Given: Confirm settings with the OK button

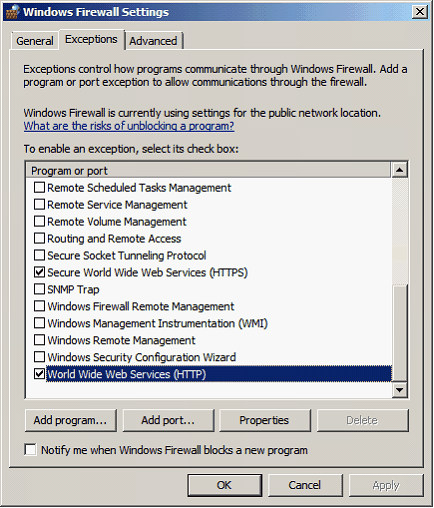Looking at the screenshot, I should click(224, 485).
